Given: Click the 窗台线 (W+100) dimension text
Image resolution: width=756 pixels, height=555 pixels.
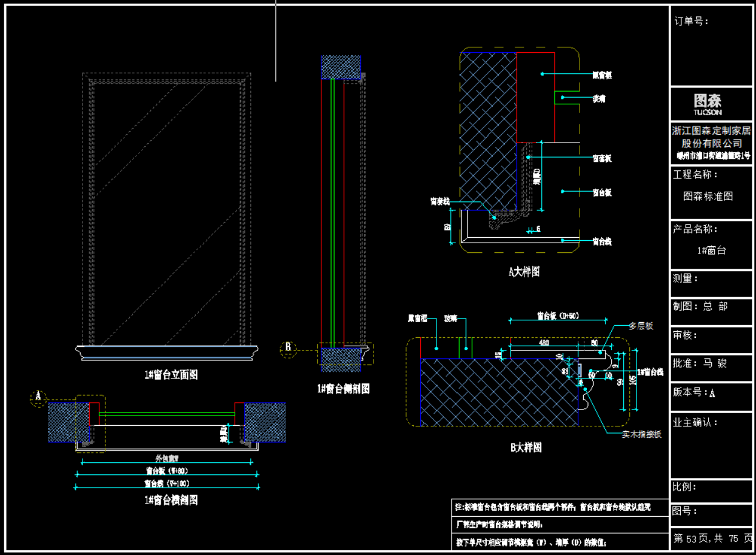Looking at the screenshot, I should pos(166,483).
